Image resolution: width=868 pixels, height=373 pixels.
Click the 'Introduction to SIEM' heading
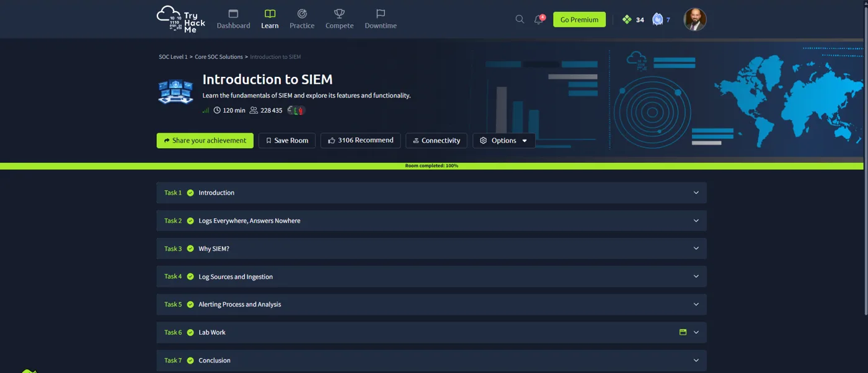[x=267, y=79]
